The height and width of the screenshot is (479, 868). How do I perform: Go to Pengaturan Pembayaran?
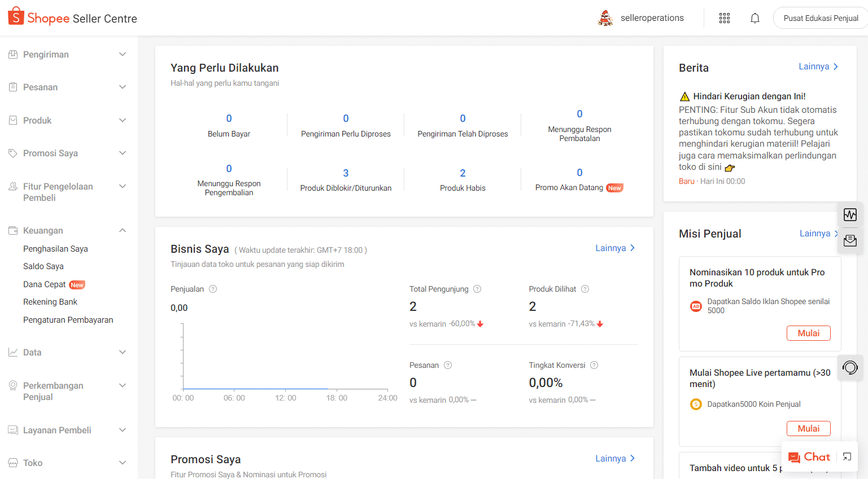(x=68, y=320)
